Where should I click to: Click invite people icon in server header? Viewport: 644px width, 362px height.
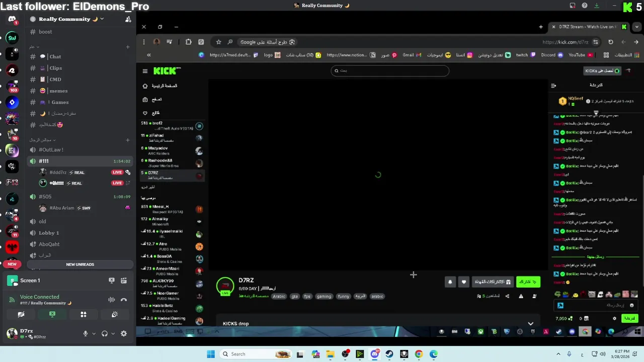[128, 19]
